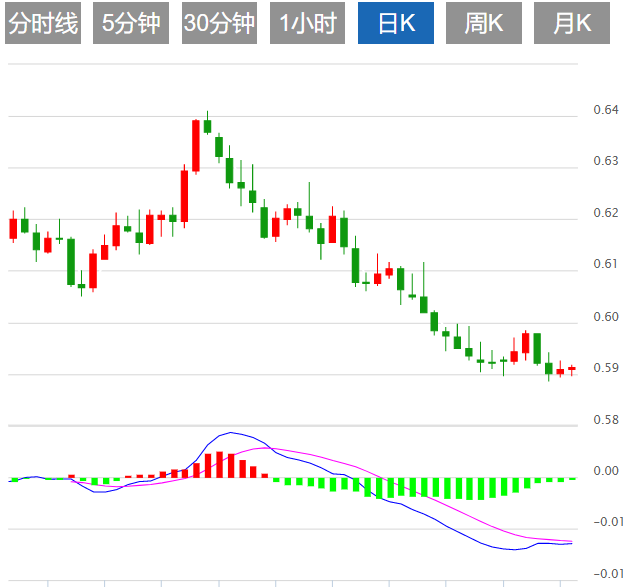Click the 0.60 price axis label
The height and width of the screenshot is (587, 642).
tap(606, 317)
